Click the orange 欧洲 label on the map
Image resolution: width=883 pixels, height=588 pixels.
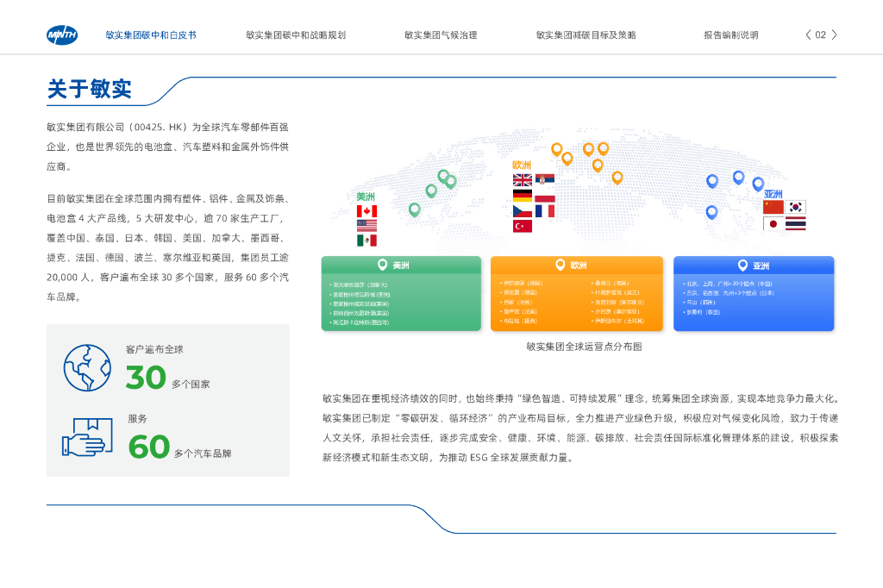pyautogui.click(x=522, y=165)
